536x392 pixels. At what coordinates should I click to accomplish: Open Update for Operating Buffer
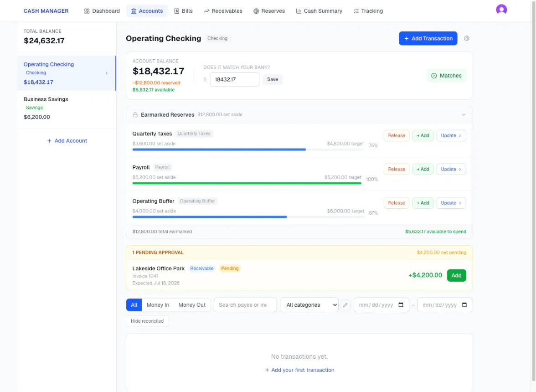451,203
